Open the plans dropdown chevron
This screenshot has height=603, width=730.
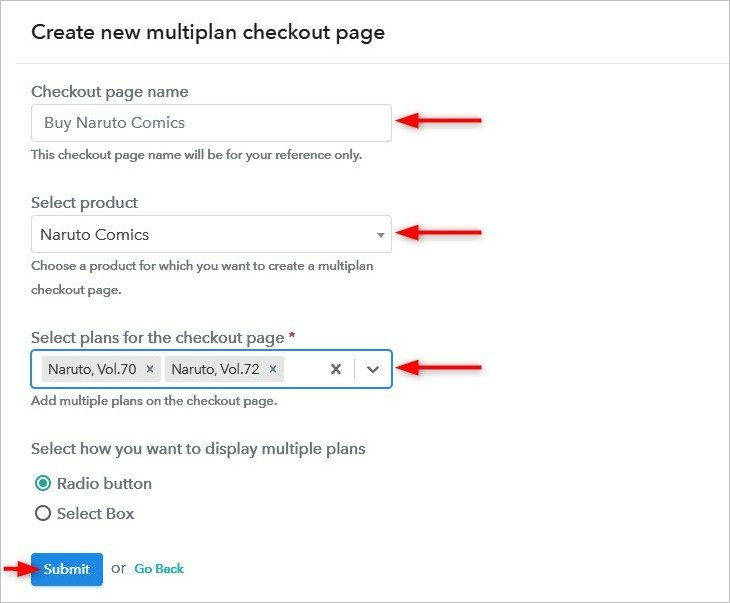372,369
